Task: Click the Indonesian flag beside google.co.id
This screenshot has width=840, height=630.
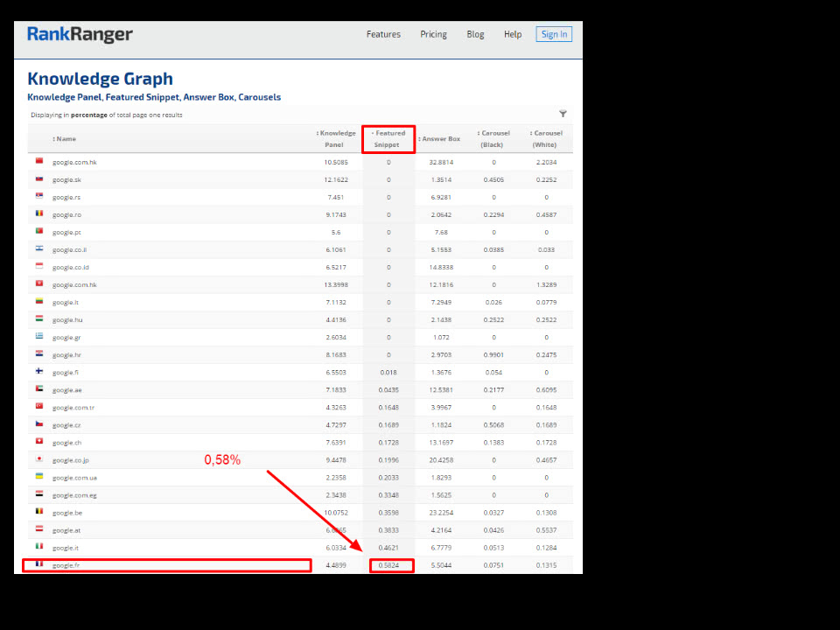Action: tap(39, 266)
